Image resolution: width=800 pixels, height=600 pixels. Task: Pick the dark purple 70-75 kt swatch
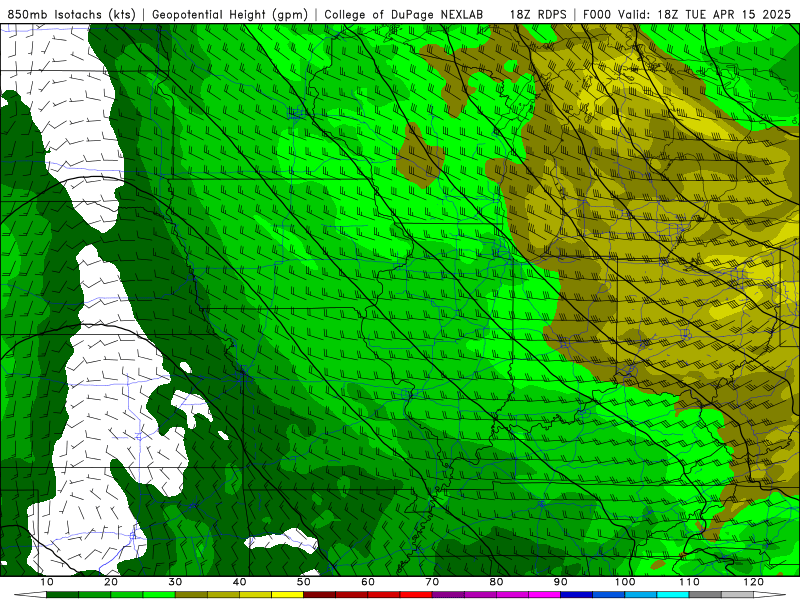click(448, 595)
